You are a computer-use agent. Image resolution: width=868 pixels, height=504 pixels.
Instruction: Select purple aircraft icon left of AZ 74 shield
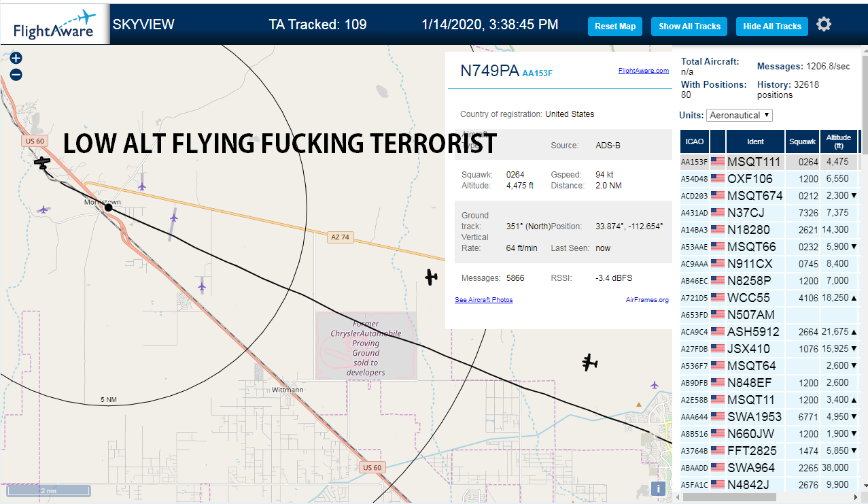[x=174, y=218]
